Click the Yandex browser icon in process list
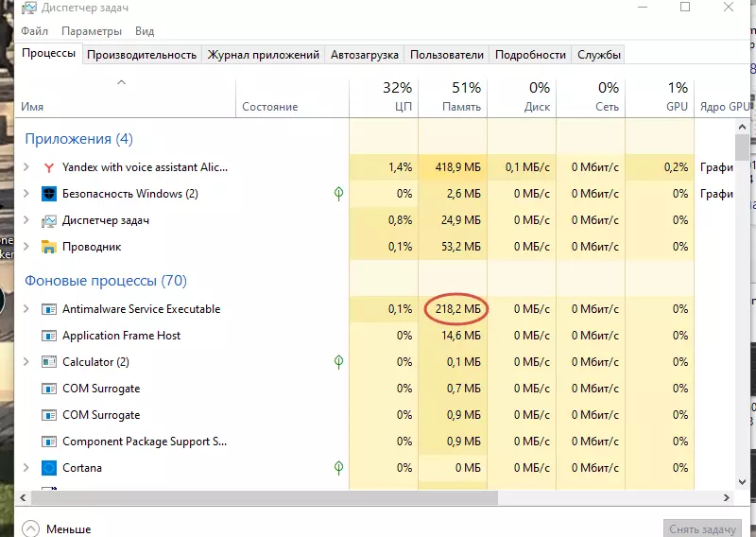This screenshot has height=537, width=756. pos(50,167)
